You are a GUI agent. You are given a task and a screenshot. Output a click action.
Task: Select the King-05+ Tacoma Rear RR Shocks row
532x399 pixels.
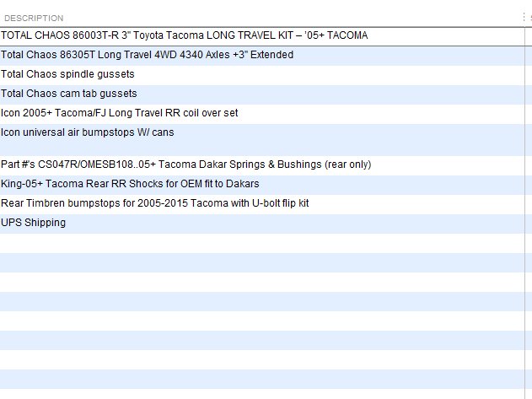tap(262, 185)
